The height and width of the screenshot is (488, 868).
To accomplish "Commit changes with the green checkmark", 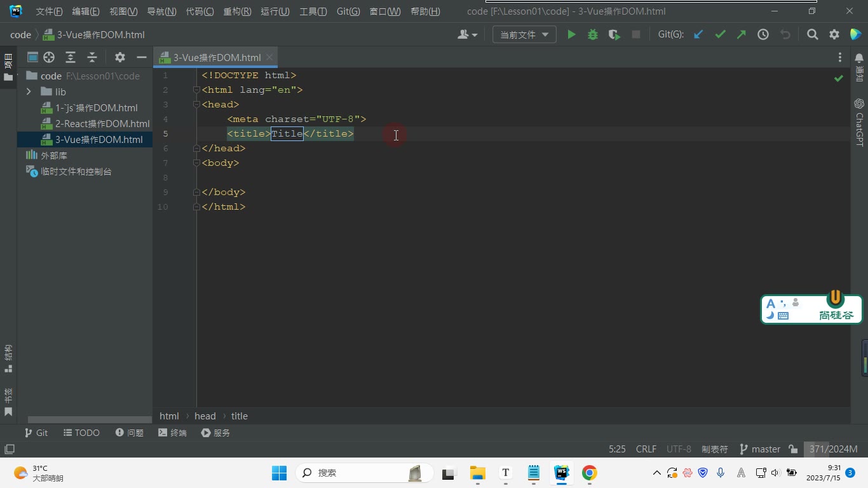I will (x=720, y=35).
